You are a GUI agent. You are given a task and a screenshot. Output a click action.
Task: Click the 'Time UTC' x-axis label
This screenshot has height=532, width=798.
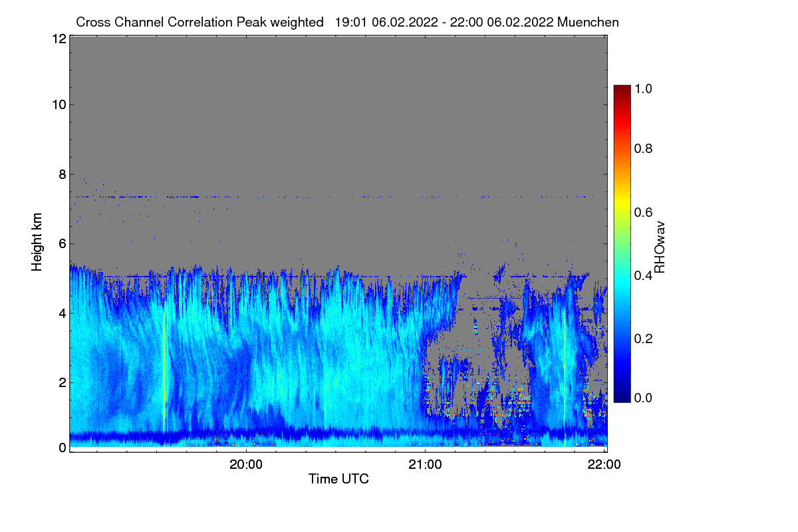(338, 479)
